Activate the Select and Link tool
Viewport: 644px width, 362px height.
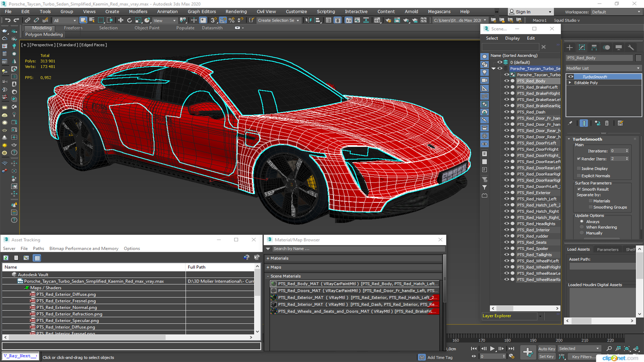point(28,20)
